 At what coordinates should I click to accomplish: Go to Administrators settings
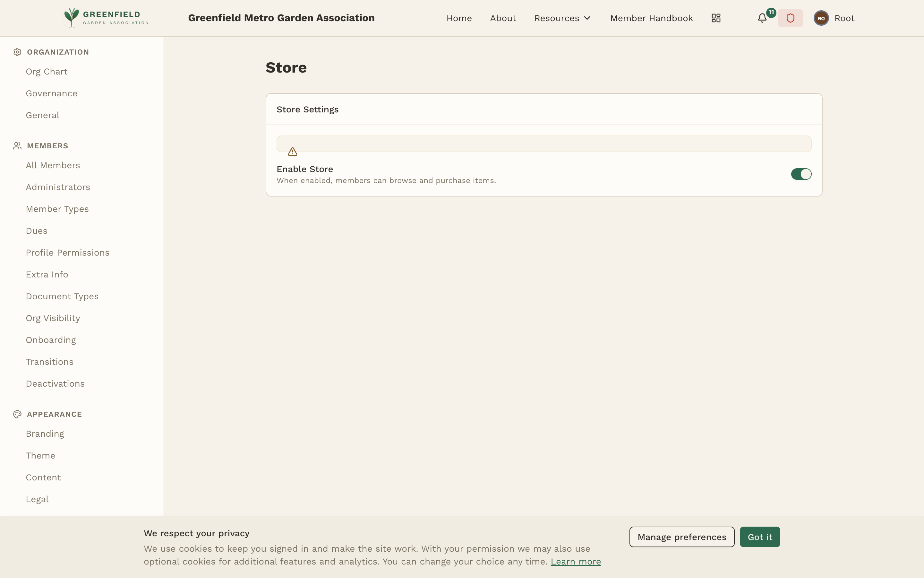click(x=58, y=187)
